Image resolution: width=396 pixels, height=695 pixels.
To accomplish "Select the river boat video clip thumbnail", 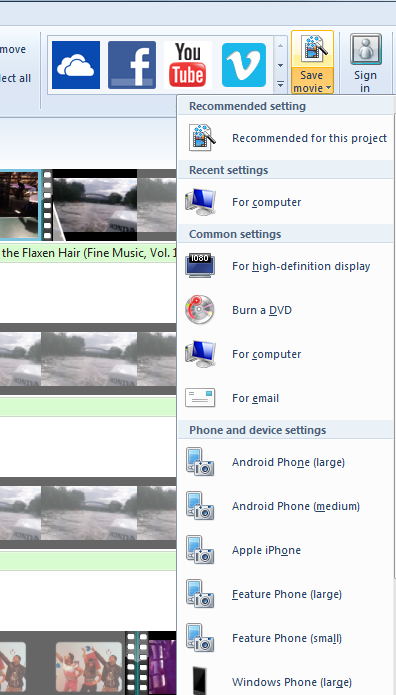I will tap(95, 205).
